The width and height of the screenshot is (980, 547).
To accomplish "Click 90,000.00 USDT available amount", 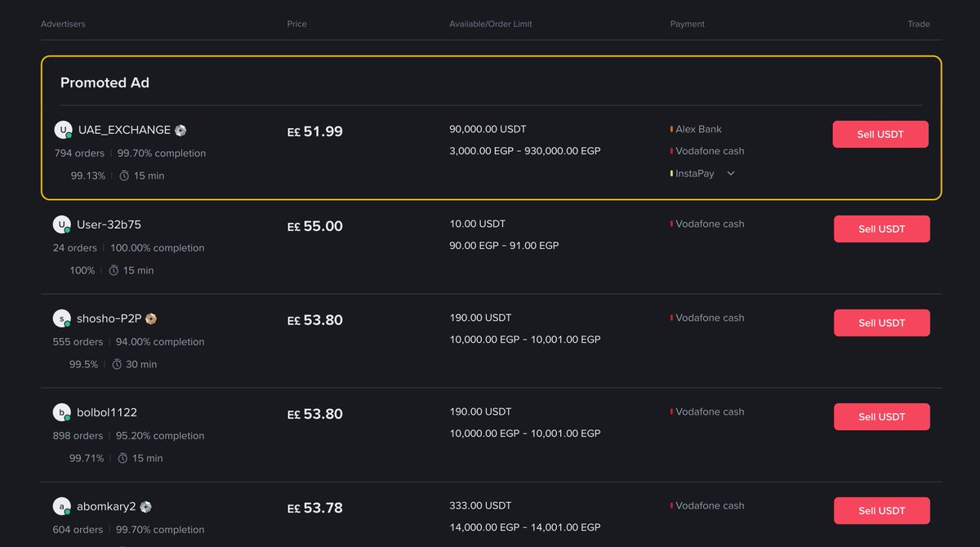I will [488, 129].
